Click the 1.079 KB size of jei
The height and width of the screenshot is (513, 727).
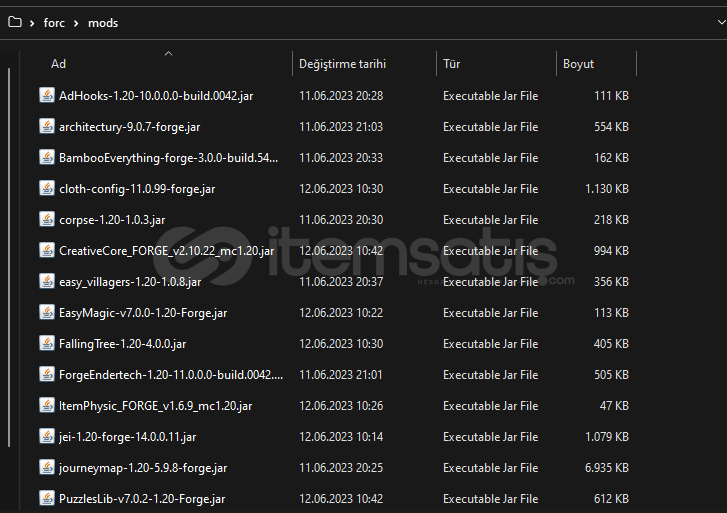click(x=606, y=437)
